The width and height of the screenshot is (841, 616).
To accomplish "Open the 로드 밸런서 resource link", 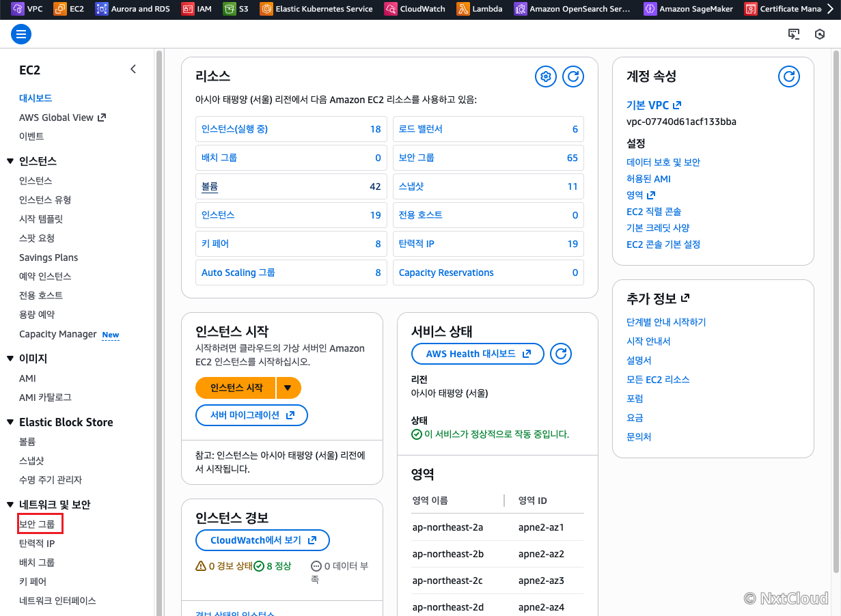I will coord(421,129).
